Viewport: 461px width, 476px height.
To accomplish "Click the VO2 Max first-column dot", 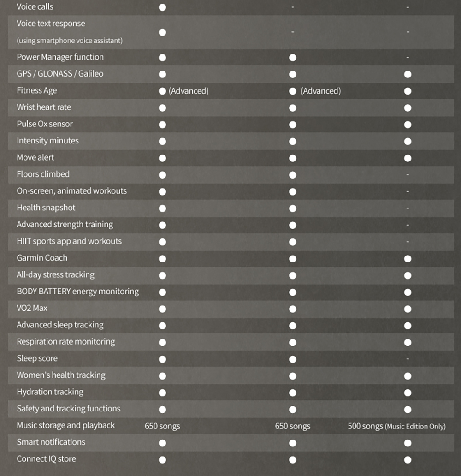I will 162,309.
